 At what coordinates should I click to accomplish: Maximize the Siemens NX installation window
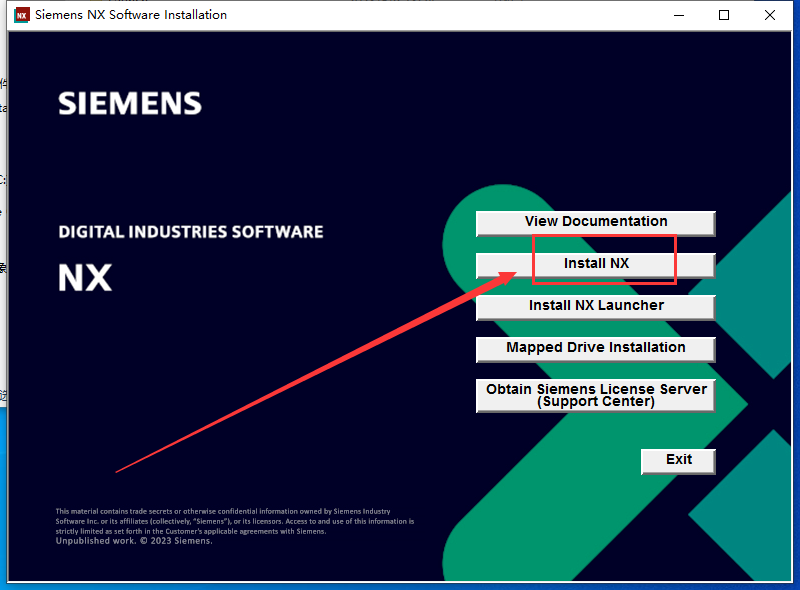tap(724, 15)
